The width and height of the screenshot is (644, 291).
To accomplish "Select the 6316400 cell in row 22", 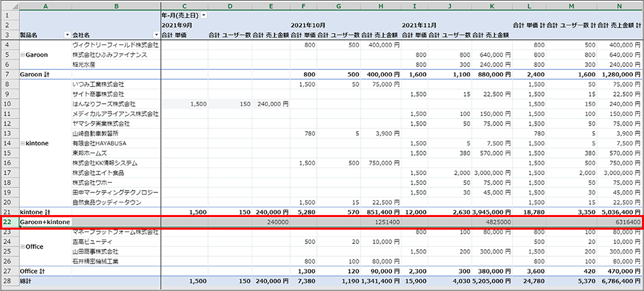I will click(x=620, y=222).
